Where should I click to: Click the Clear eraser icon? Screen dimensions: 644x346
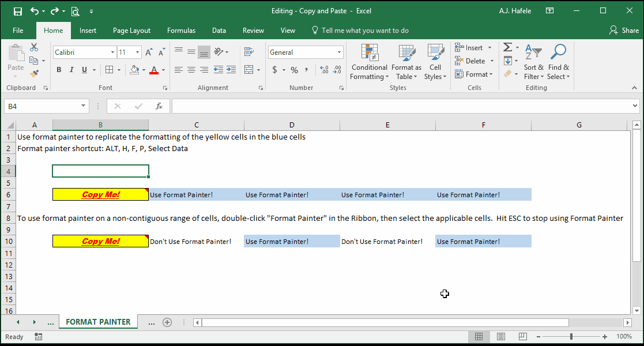click(x=508, y=74)
